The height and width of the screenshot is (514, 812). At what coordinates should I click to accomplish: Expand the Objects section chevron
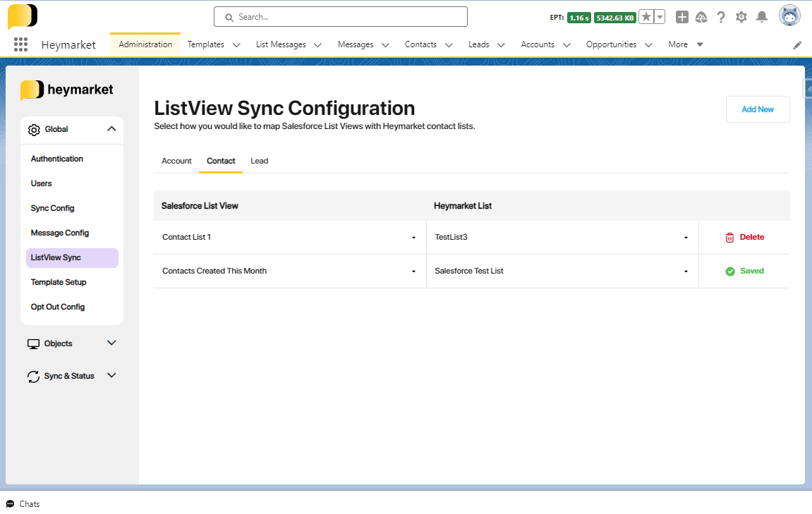111,343
